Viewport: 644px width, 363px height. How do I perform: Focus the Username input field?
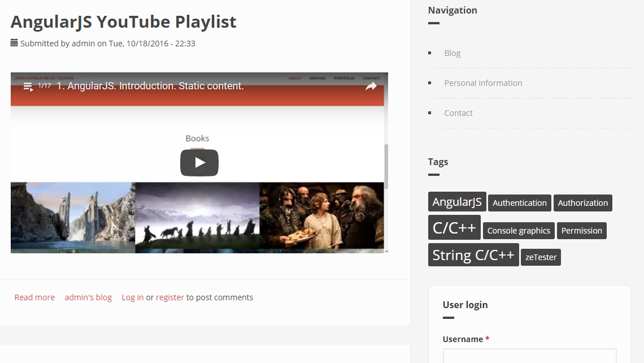[x=530, y=356]
